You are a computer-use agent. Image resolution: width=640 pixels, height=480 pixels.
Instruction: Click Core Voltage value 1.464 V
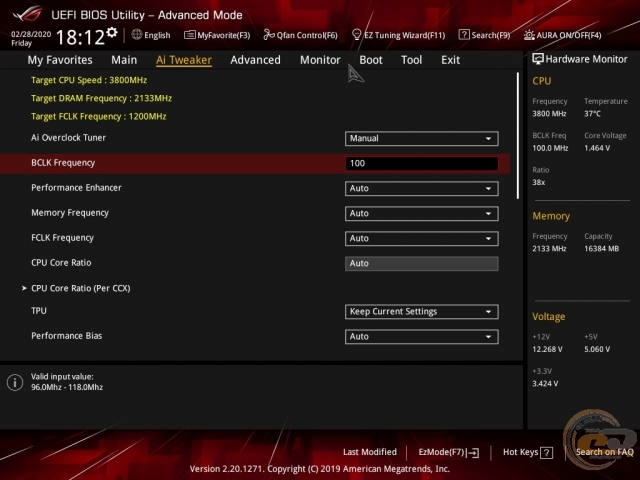pos(597,148)
